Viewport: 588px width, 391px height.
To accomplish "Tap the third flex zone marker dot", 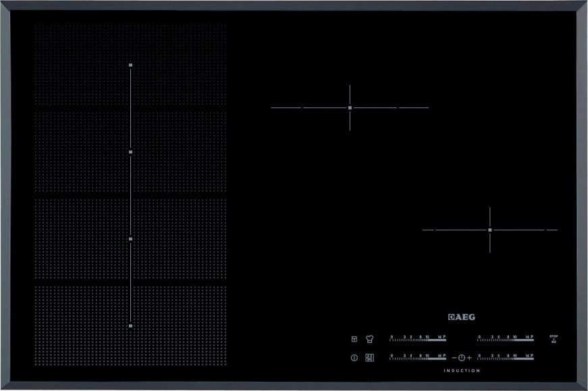I will pos(130,238).
